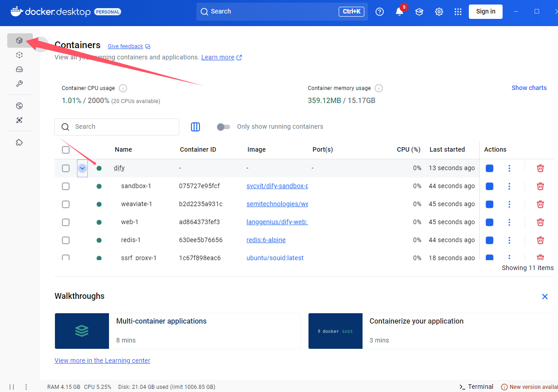
Task: Open more actions for weaviate-1
Action: click(509, 204)
